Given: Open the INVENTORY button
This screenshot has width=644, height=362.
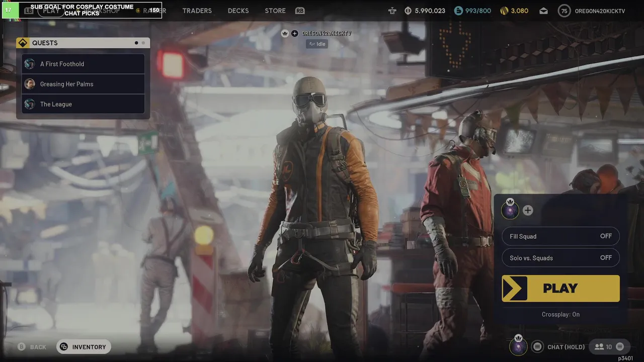Looking at the screenshot, I should pos(84,347).
